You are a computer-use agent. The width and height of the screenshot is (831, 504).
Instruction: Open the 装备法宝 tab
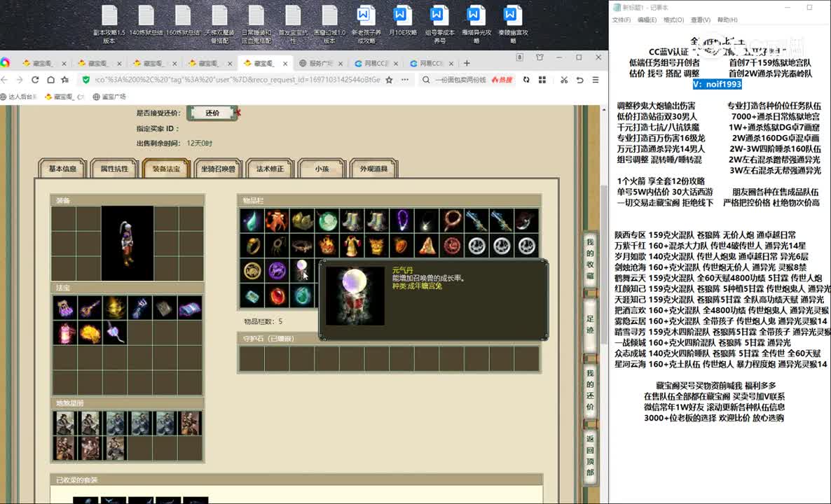pos(167,169)
